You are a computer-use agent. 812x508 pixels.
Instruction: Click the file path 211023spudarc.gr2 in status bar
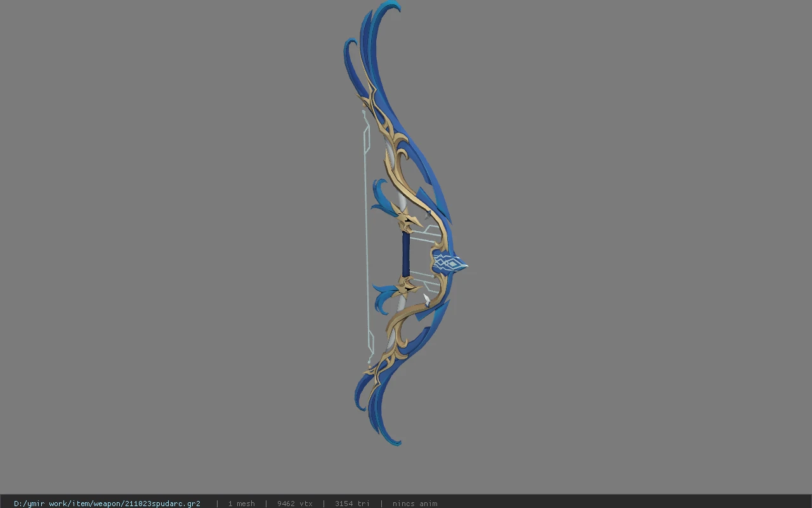(107, 504)
